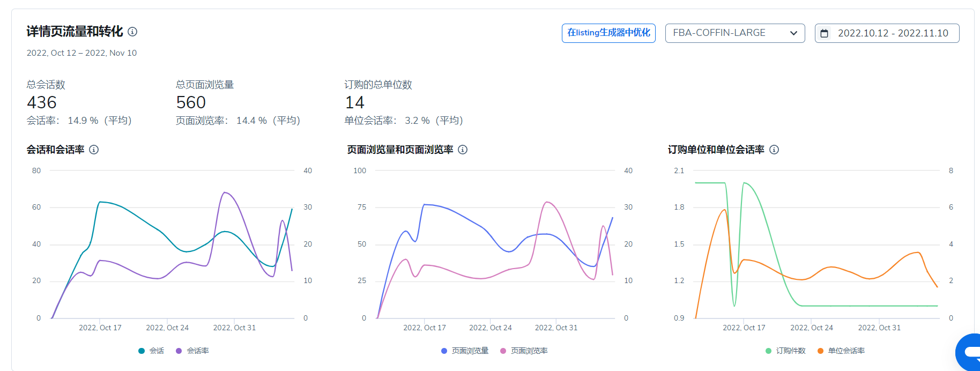
Task: Click info icon next to 订购单位和单位会话率
Action: point(774,150)
